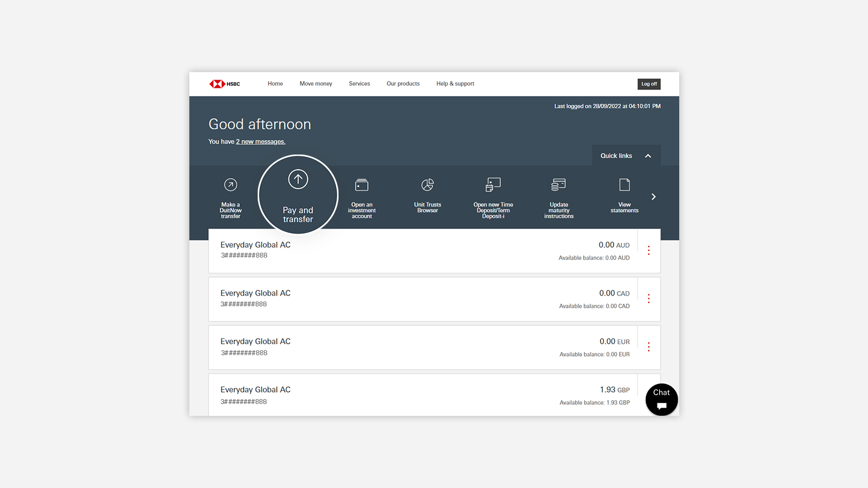Click the 0.00 AUD balance amount

point(614,245)
